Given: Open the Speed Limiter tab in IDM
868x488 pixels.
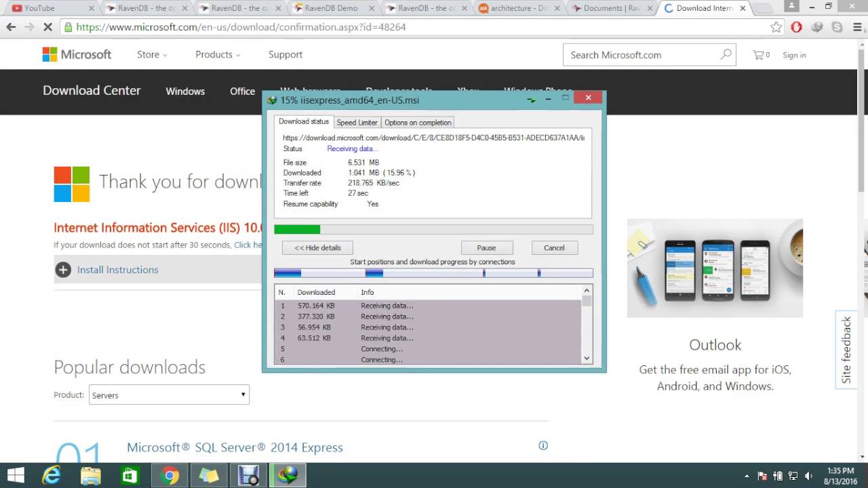Looking at the screenshot, I should 357,123.
